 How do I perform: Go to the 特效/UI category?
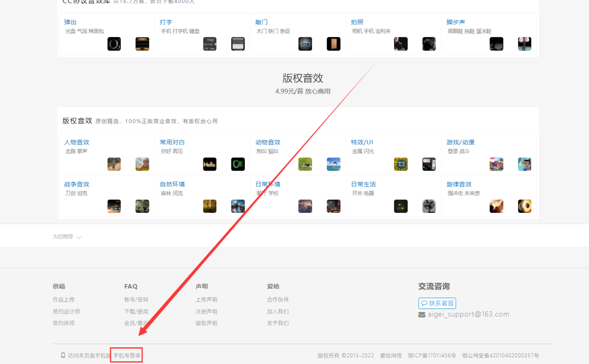(362, 142)
